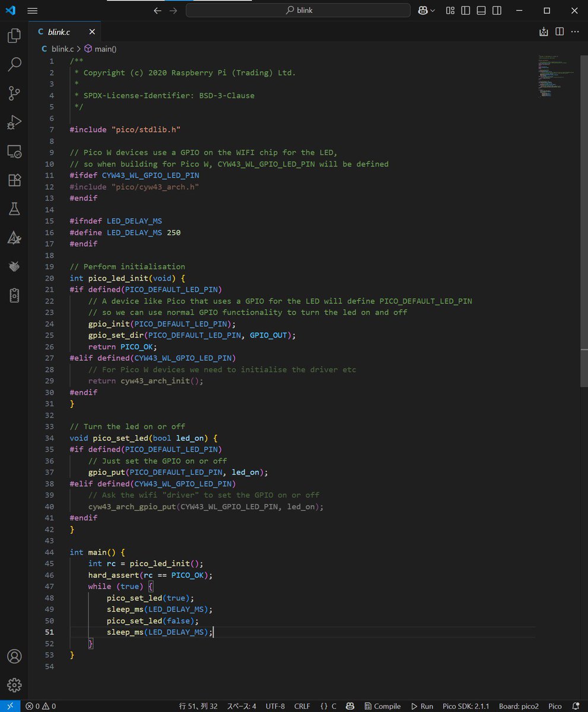Click '#define LED_DELAY_MS 250' on line 16
588x712 pixels.
tap(125, 232)
